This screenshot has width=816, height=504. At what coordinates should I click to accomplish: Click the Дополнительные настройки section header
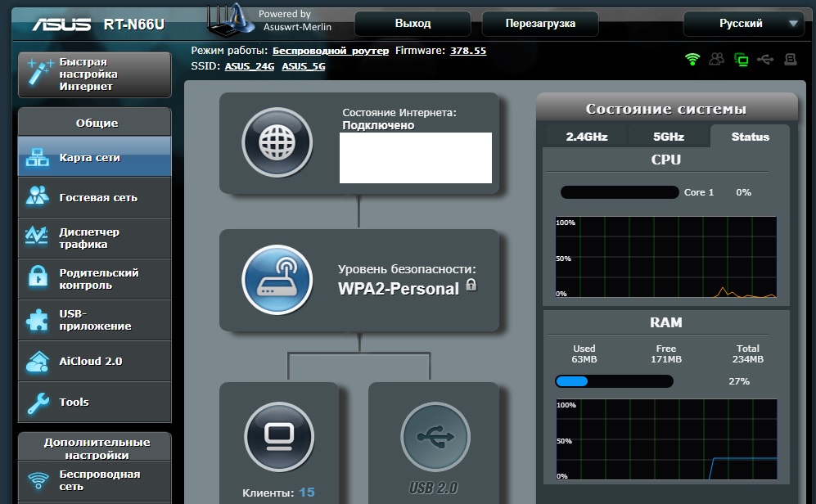97,448
